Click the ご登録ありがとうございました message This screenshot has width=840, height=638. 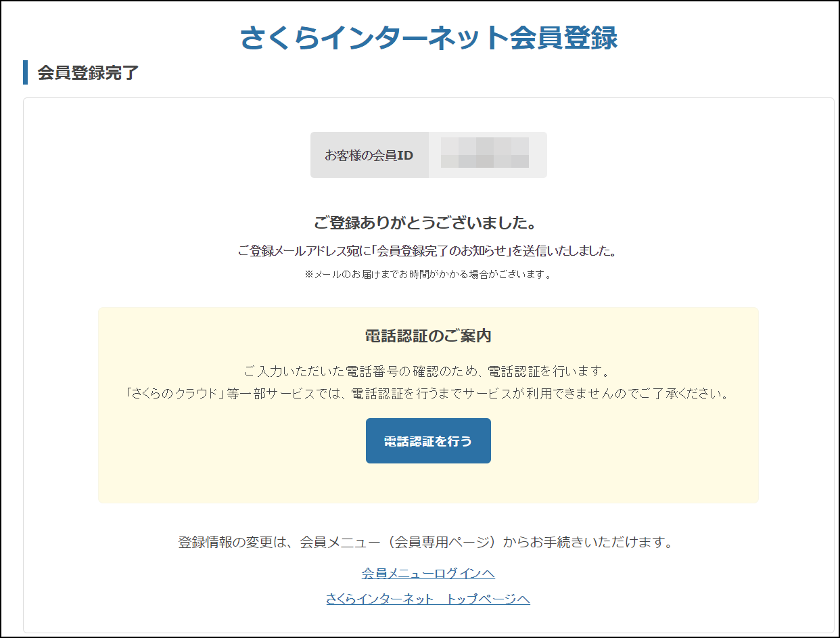428,223
